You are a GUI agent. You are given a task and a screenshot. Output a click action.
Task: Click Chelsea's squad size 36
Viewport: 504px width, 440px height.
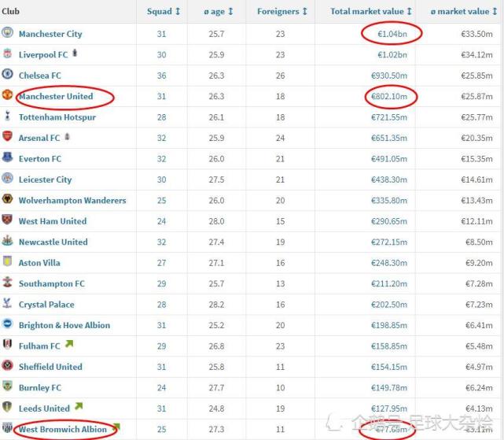pos(162,76)
